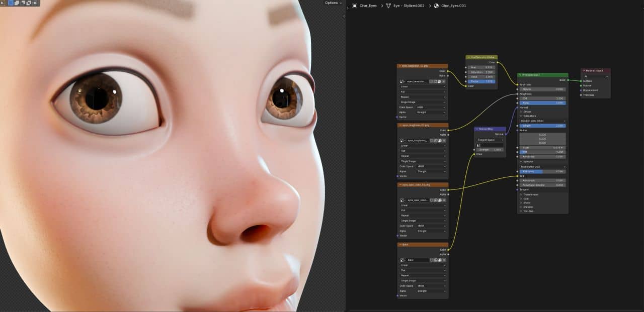Viewport: 644px width, 312px height.
Task: Collapse the Principled BSDF node
Action: 520,75
